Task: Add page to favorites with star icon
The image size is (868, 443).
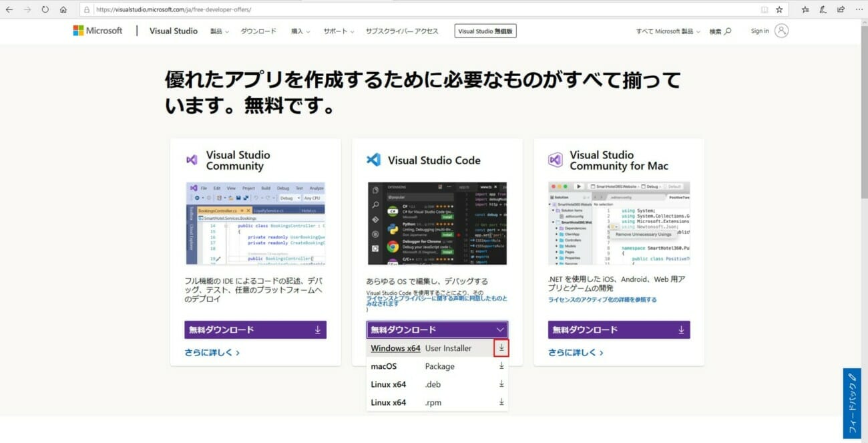Action: click(779, 10)
